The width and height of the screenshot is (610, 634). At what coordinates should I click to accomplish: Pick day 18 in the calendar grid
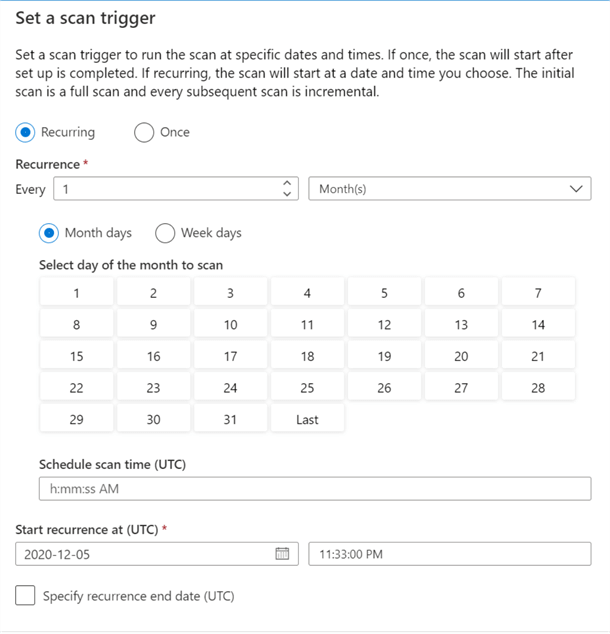pos(307,356)
